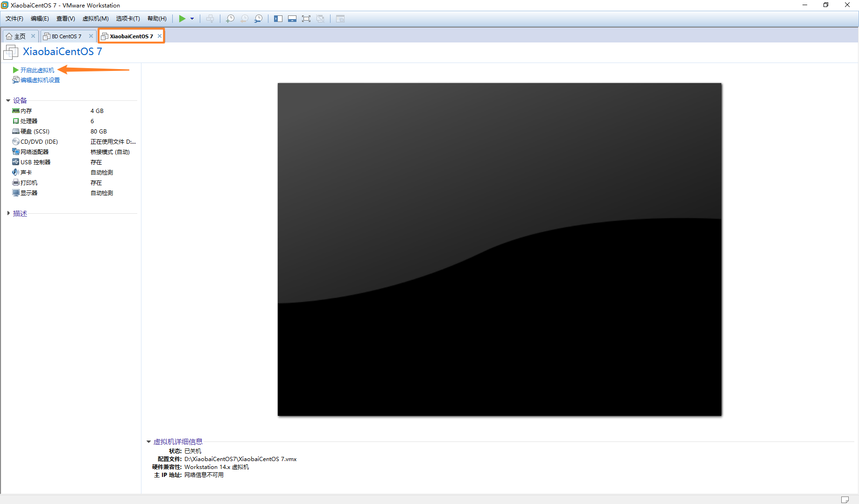Close the XiaobaiCentOS 7 tab
Screen dimensions: 859x504
(x=160, y=36)
